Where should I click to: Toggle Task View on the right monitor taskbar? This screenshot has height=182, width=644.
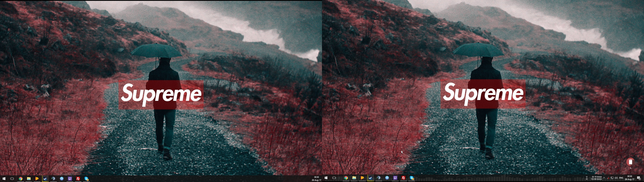click(334, 178)
